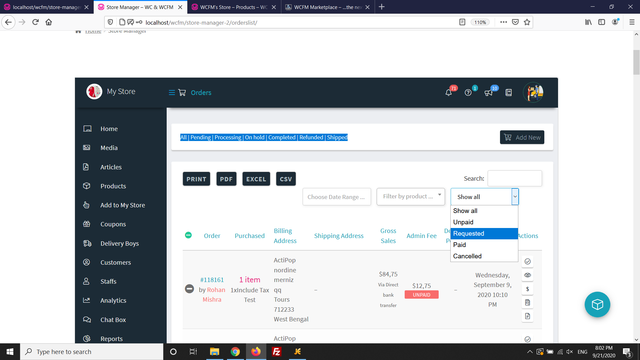Open a new browser tab
Screen dimensions: 640x360
click(381, 7)
